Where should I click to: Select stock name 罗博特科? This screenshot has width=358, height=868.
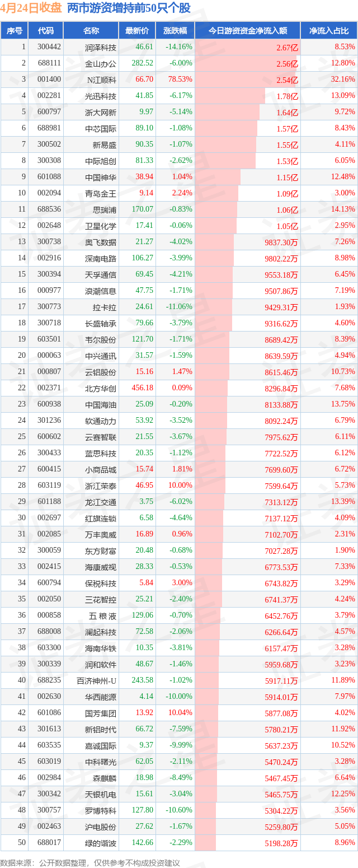coord(101,810)
